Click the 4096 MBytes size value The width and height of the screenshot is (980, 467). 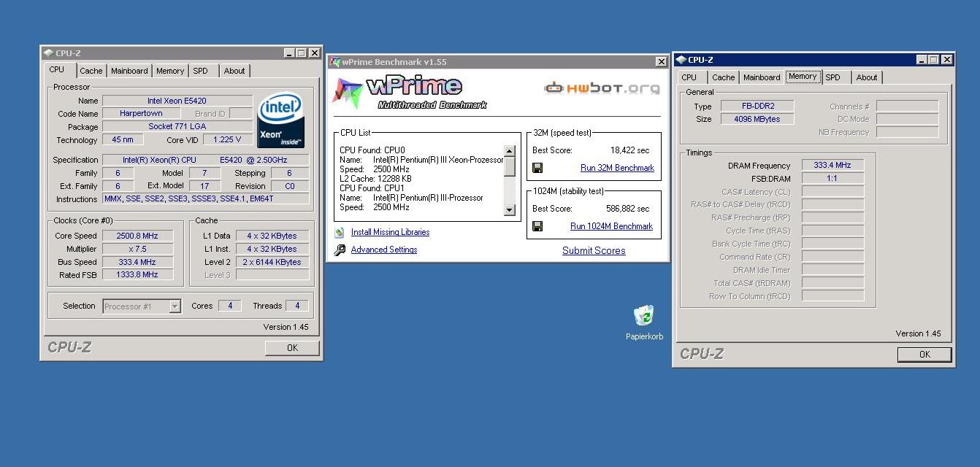coord(757,119)
